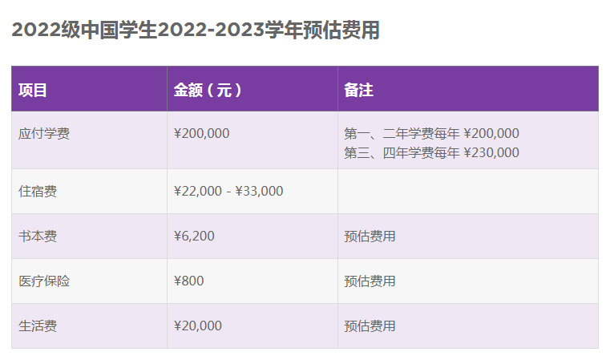Click 预估费用 note in the 生活费 row
Screen dimensions: 614x364
pyautogui.click(x=370, y=326)
